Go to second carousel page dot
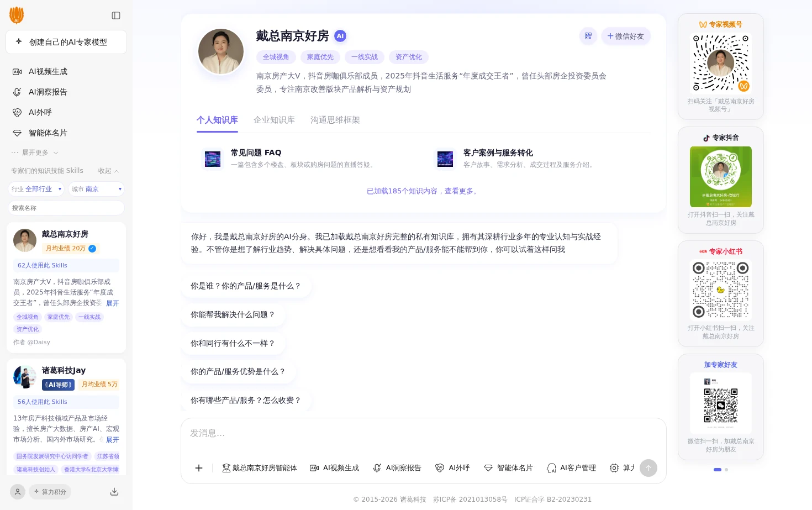Screen dimensions: 812x510 (726, 470)
